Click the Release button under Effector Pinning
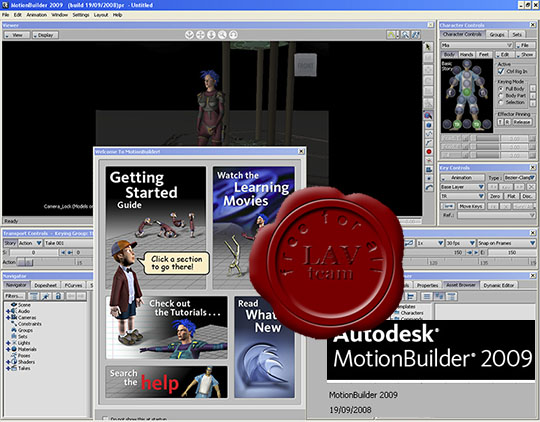This screenshot has height=422, width=540. point(521,122)
